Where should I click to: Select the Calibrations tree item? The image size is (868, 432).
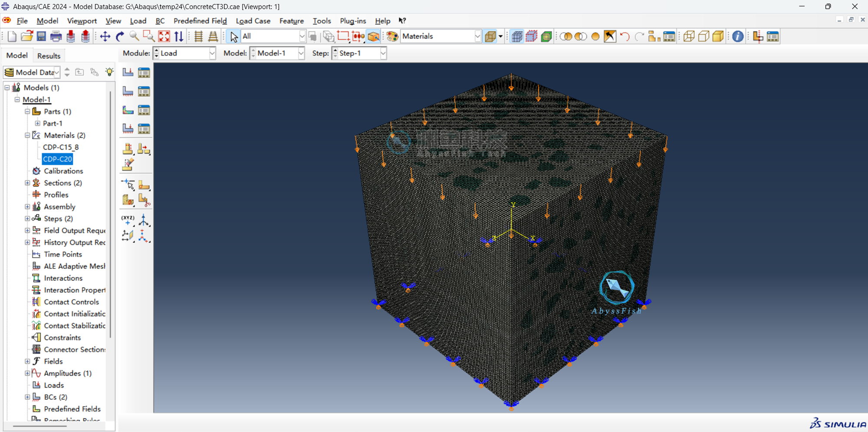click(x=63, y=171)
